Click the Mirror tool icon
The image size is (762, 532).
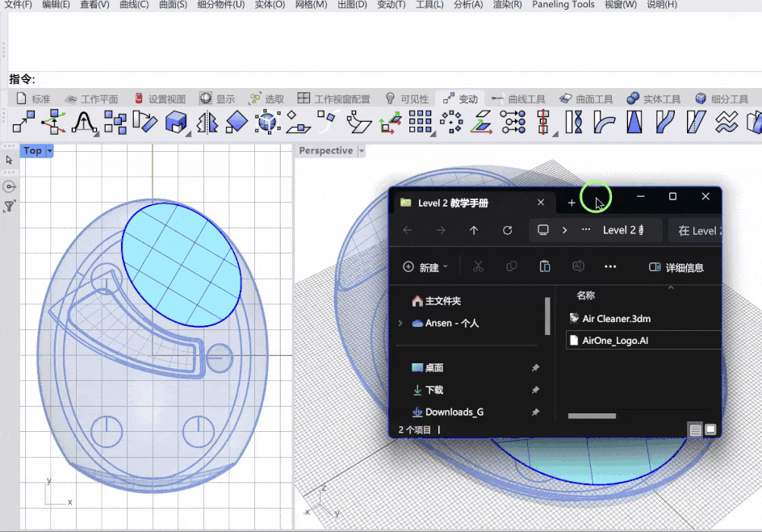(x=208, y=122)
